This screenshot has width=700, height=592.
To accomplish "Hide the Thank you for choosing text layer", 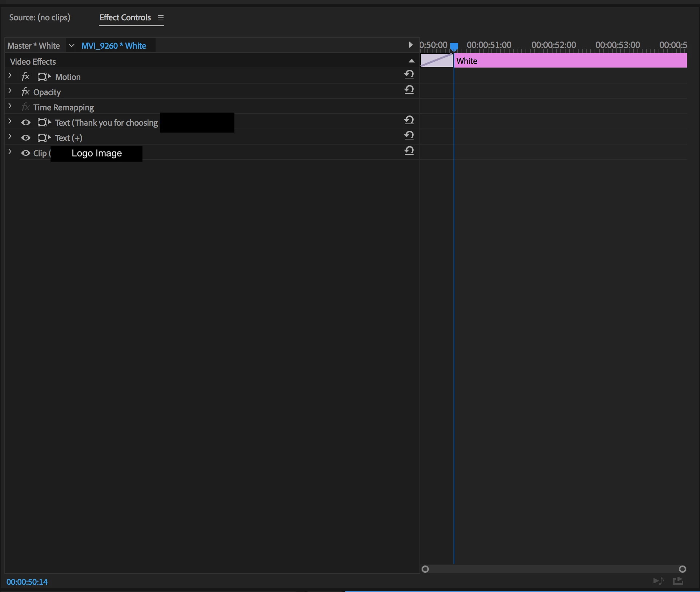I will [25, 122].
